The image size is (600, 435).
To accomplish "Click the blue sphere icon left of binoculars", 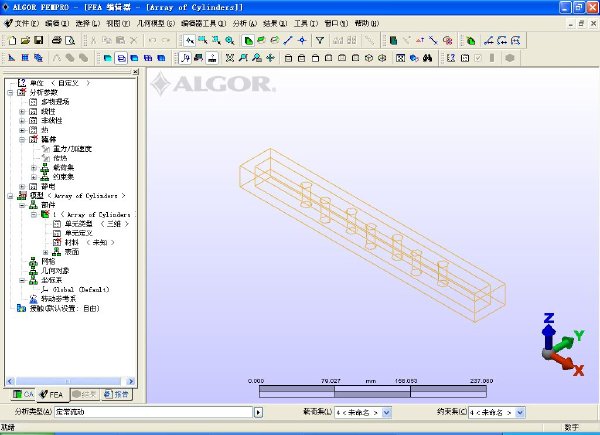I will [414, 58].
